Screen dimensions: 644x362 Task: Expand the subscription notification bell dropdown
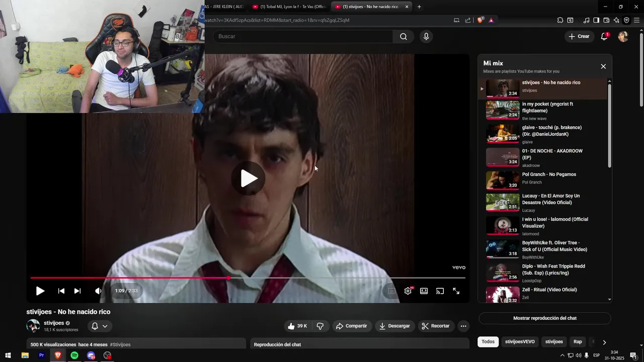(99, 326)
